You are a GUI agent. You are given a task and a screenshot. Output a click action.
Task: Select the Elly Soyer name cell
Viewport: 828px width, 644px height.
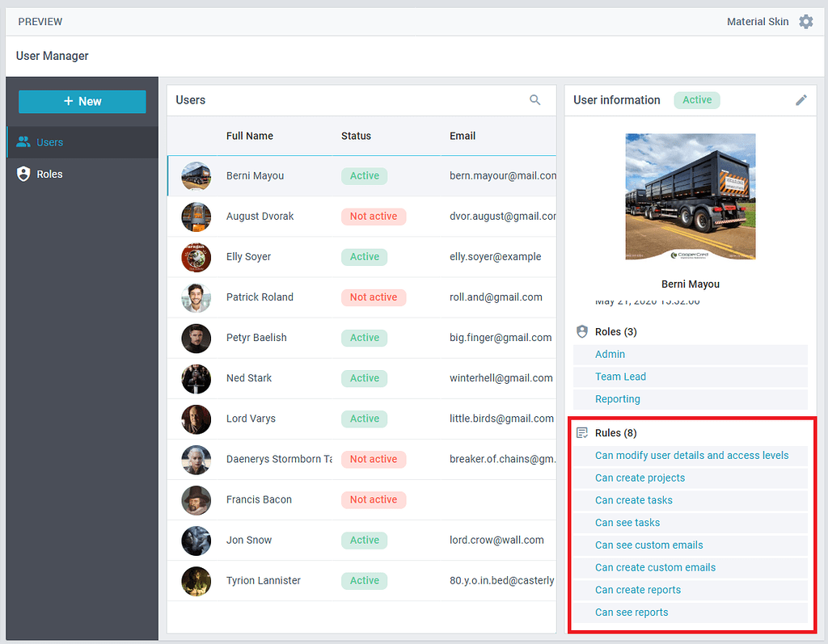248,257
